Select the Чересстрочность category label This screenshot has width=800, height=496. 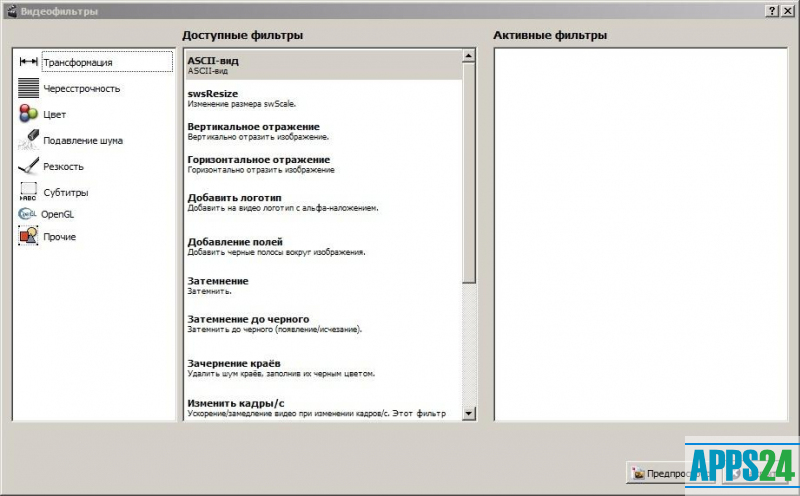[x=82, y=88]
